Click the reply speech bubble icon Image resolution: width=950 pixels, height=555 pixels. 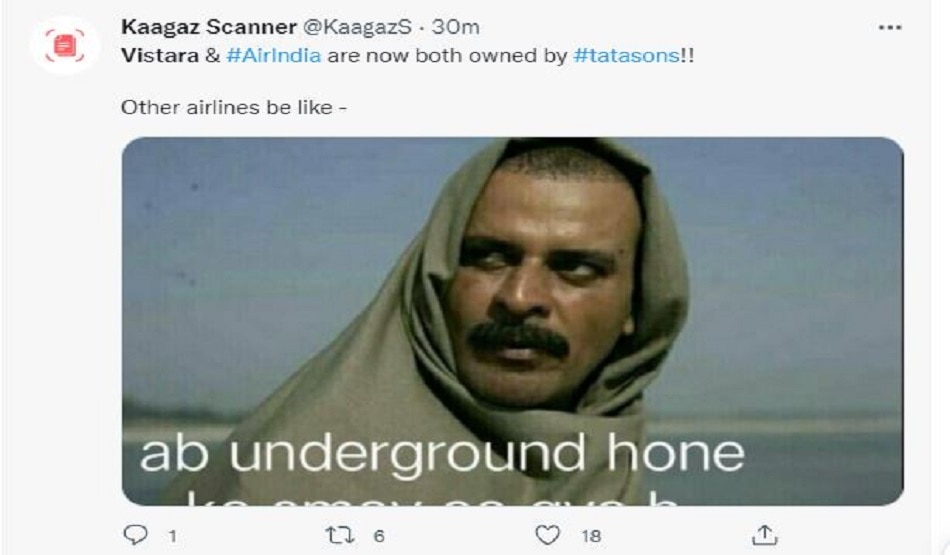pyautogui.click(x=134, y=536)
